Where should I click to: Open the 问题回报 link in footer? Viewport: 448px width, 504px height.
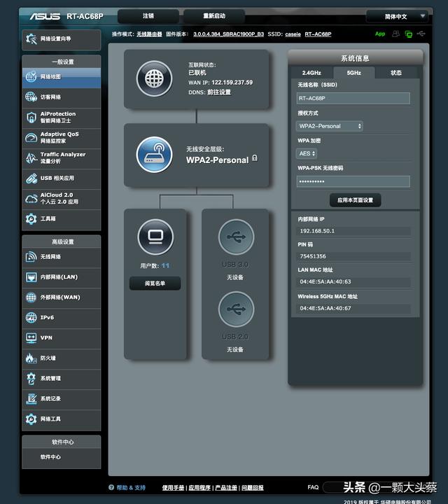(253, 488)
